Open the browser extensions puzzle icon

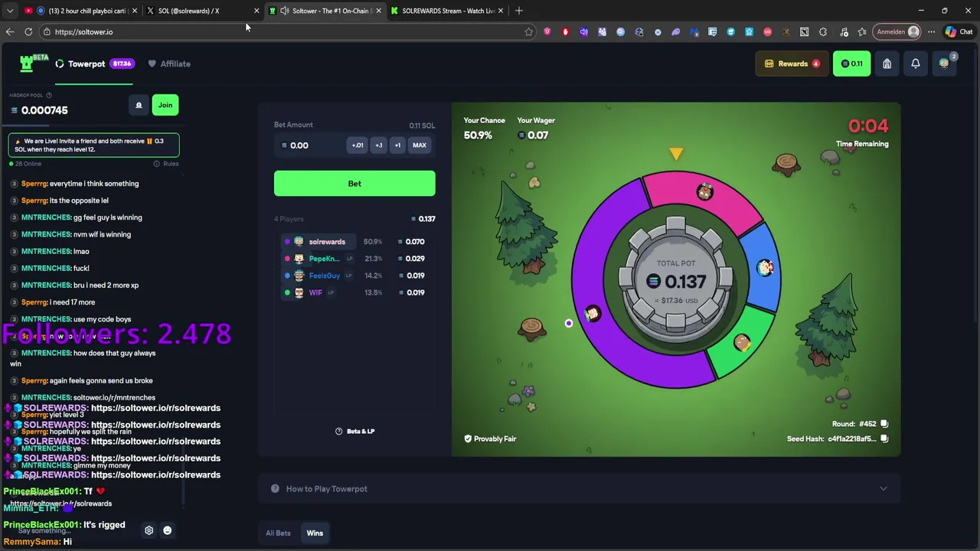coord(823,31)
